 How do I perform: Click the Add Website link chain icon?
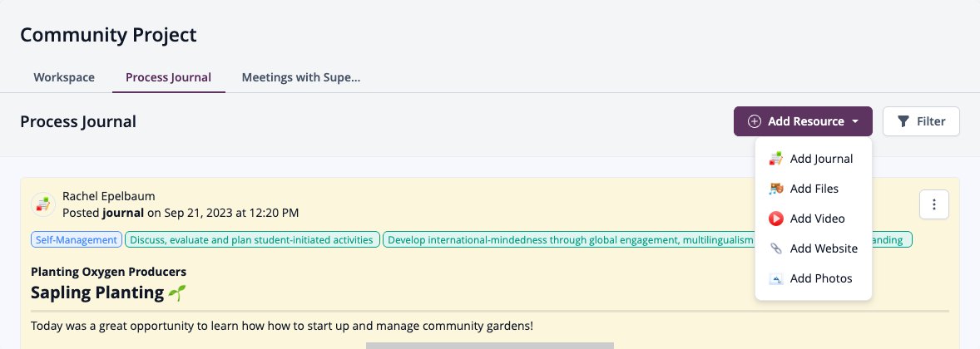pyautogui.click(x=775, y=248)
